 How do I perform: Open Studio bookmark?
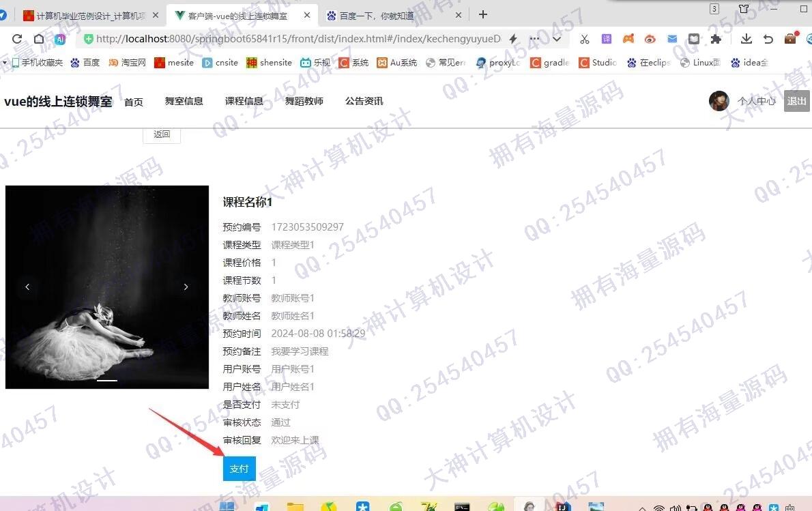click(x=598, y=63)
